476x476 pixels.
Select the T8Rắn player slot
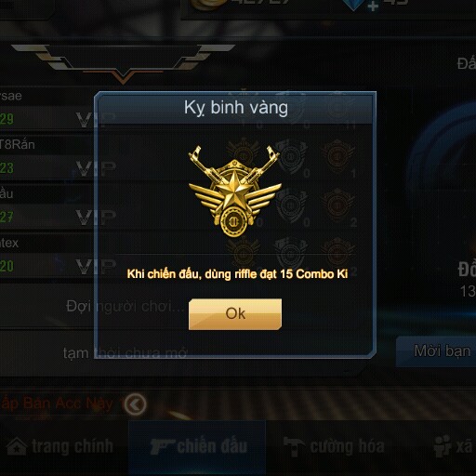coord(47,157)
